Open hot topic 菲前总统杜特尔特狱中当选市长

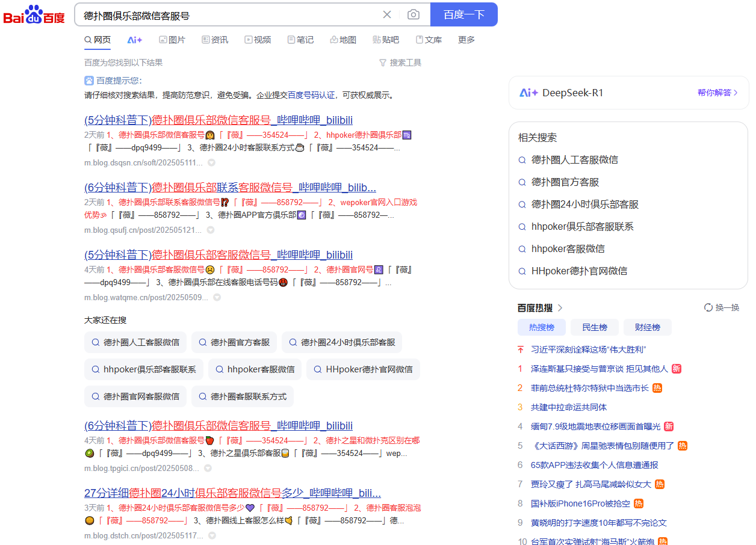click(x=590, y=388)
